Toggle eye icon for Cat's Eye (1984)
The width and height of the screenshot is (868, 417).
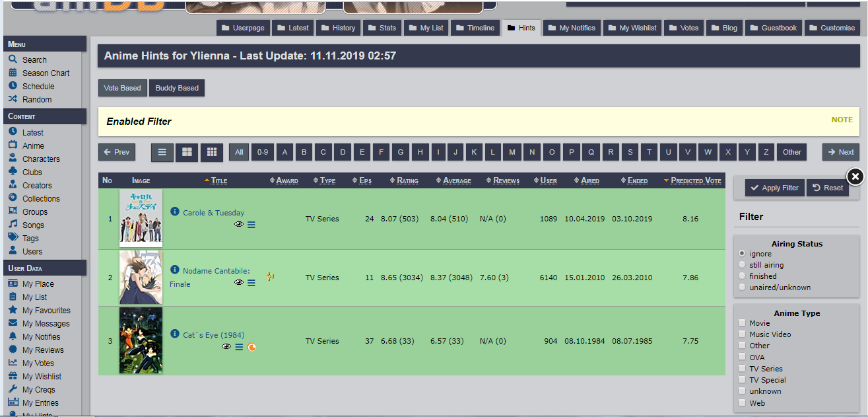pos(226,347)
